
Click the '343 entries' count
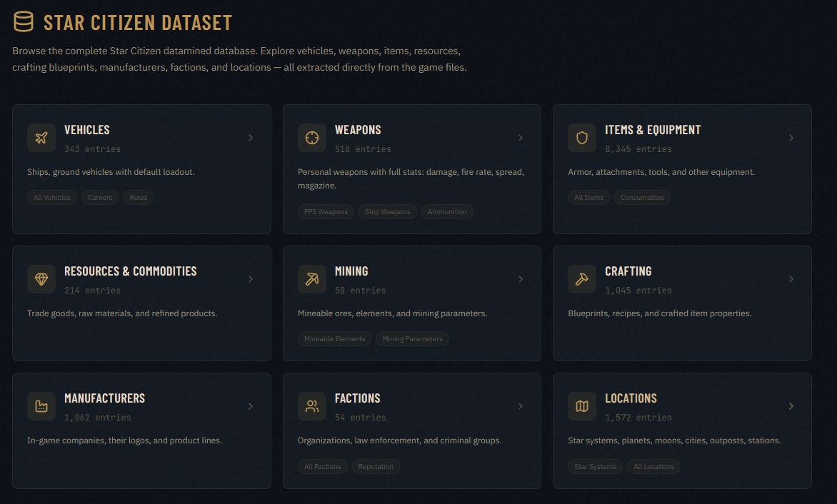92,149
